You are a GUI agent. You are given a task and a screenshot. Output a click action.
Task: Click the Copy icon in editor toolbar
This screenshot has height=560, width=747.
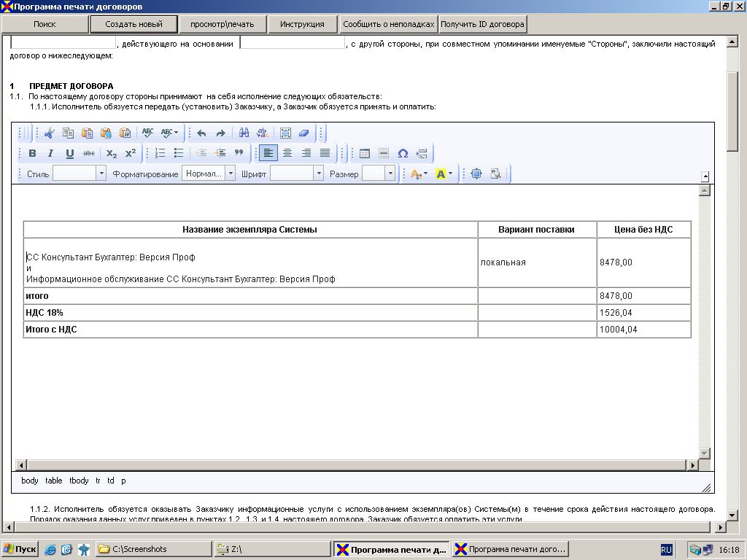pos(68,133)
